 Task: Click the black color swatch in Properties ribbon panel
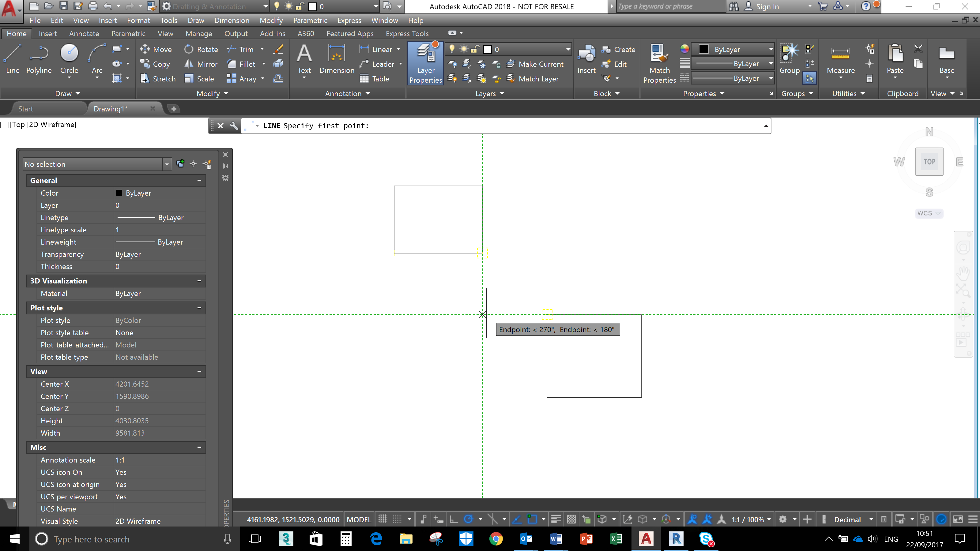point(703,49)
